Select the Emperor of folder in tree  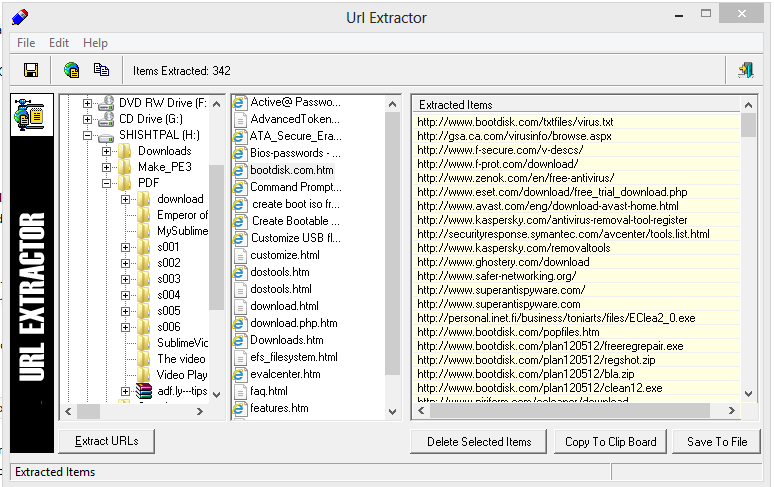point(182,215)
